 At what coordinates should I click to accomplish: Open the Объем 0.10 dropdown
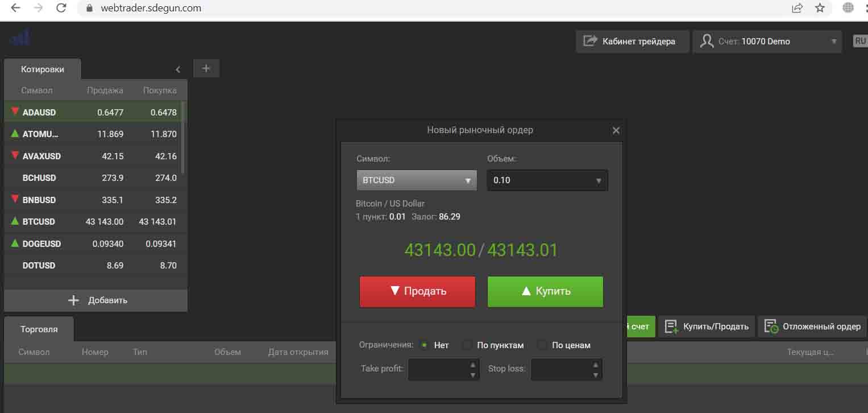point(547,180)
